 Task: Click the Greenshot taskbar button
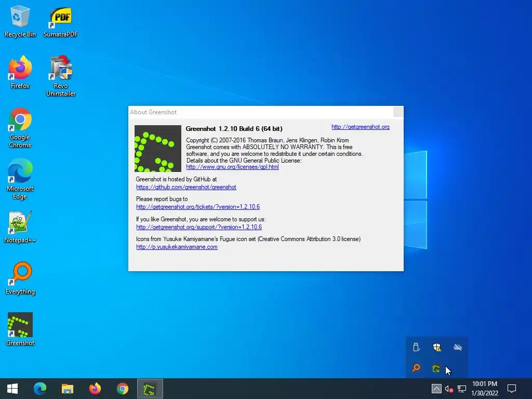click(150, 389)
